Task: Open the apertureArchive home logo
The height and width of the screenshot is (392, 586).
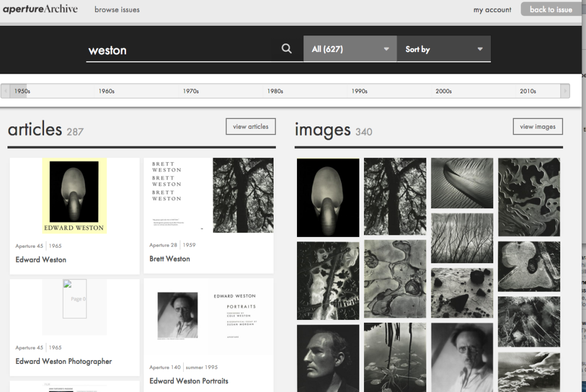Action: coord(41,9)
